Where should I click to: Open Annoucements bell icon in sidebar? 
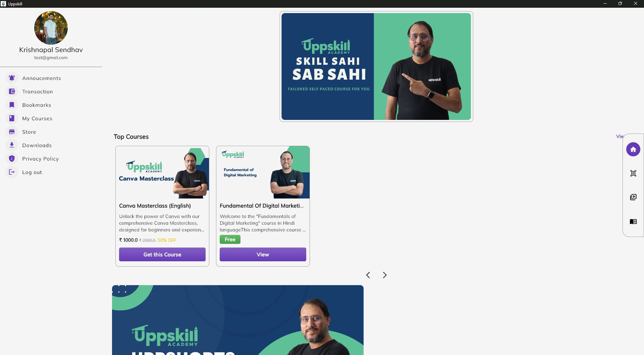12,78
